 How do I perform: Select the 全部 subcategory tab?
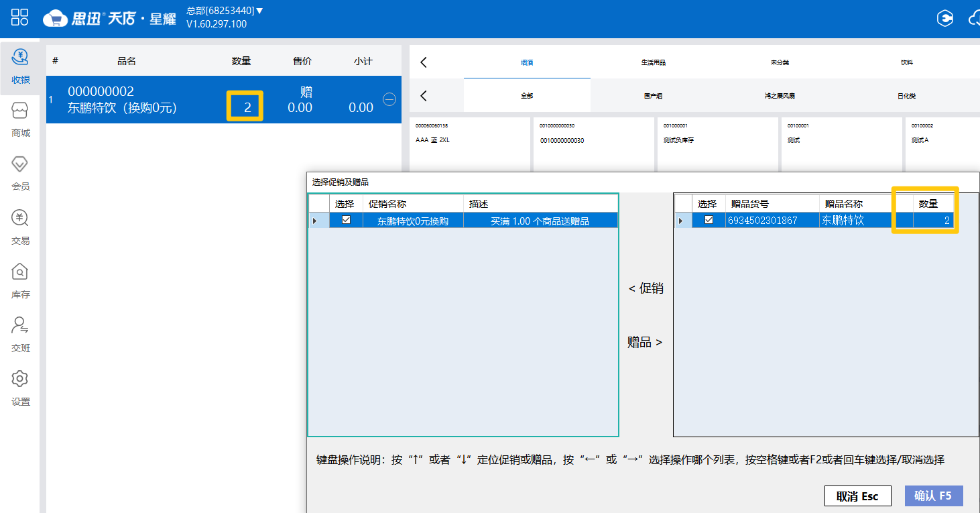(527, 96)
